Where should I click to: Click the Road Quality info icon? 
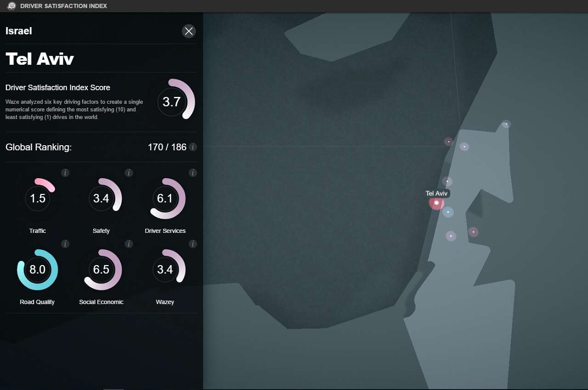(x=65, y=244)
